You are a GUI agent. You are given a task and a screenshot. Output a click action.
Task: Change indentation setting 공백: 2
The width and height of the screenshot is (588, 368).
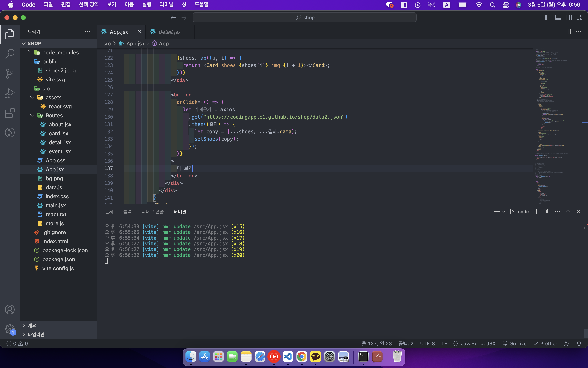point(406,343)
